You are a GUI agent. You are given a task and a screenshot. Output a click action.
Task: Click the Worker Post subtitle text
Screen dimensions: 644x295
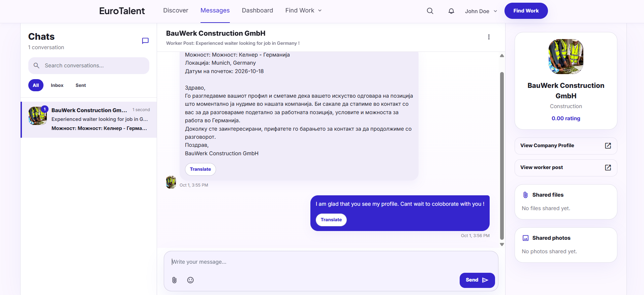[x=233, y=43]
